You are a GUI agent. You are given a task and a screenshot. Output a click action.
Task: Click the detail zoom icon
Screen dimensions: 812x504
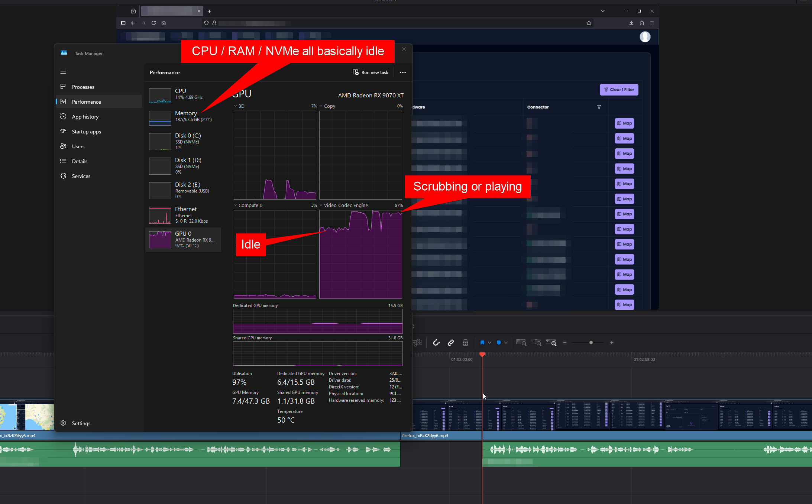(x=536, y=343)
